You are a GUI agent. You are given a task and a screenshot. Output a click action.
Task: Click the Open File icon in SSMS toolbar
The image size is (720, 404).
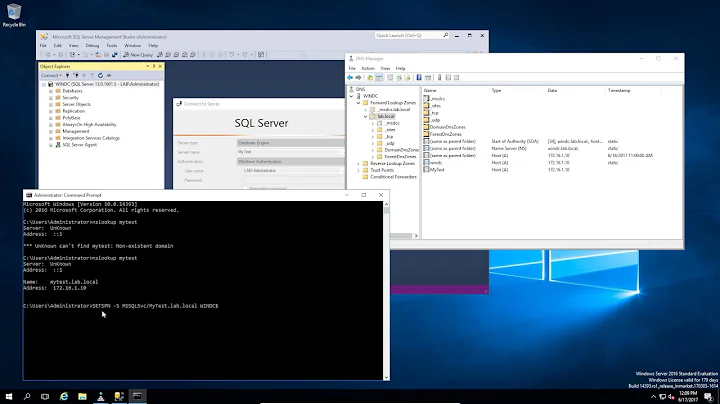(x=98, y=55)
